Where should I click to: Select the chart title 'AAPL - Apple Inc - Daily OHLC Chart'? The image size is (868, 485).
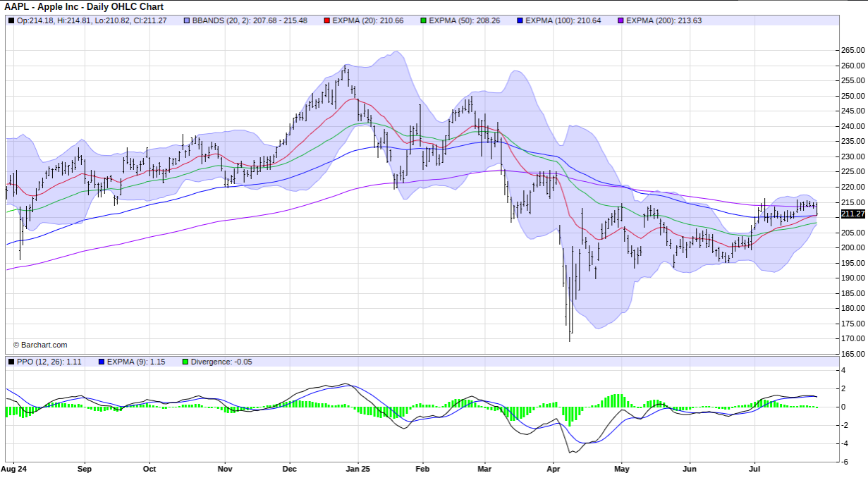(84, 6)
